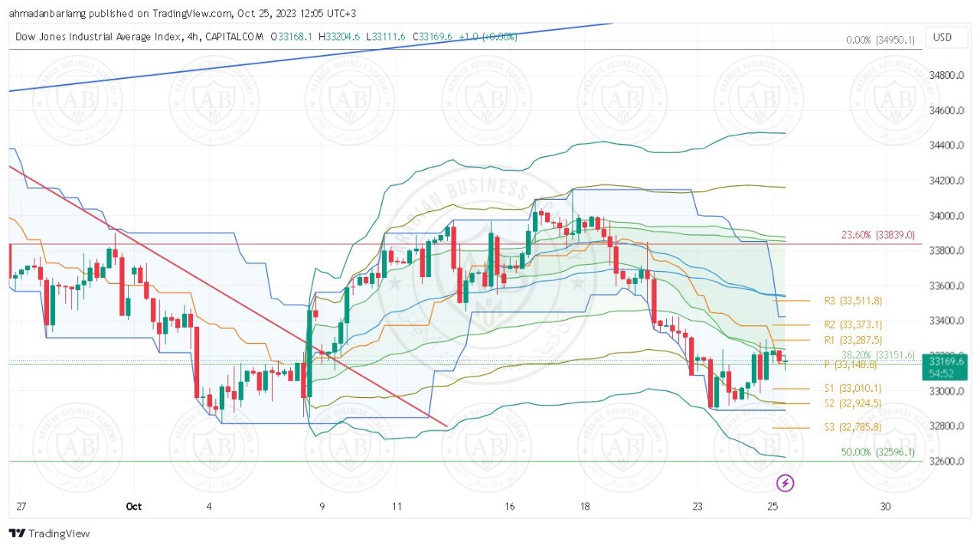Viewport: 980px width, 548px height.
Task: Click the 23.60% (33839.0) Fibonacci label
Action: point(878,235)
